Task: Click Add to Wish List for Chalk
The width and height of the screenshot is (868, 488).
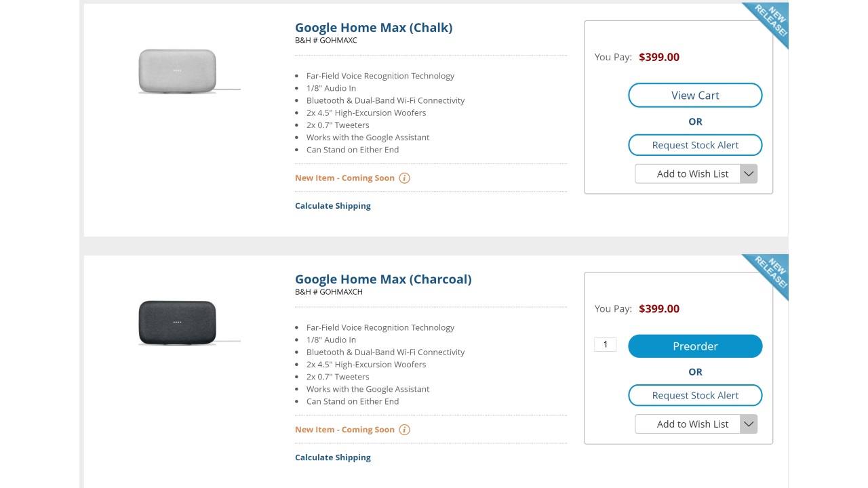Action: 688,174
